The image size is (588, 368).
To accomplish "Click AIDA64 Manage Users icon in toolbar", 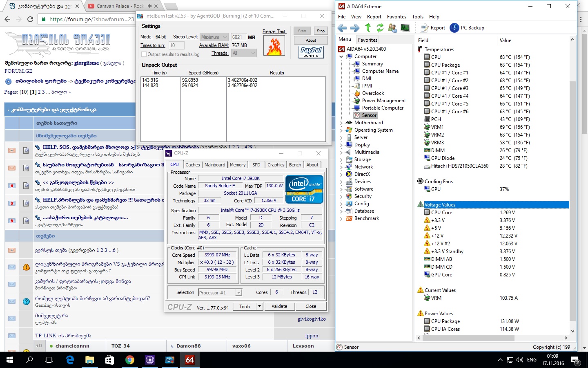I will (392, 28).
